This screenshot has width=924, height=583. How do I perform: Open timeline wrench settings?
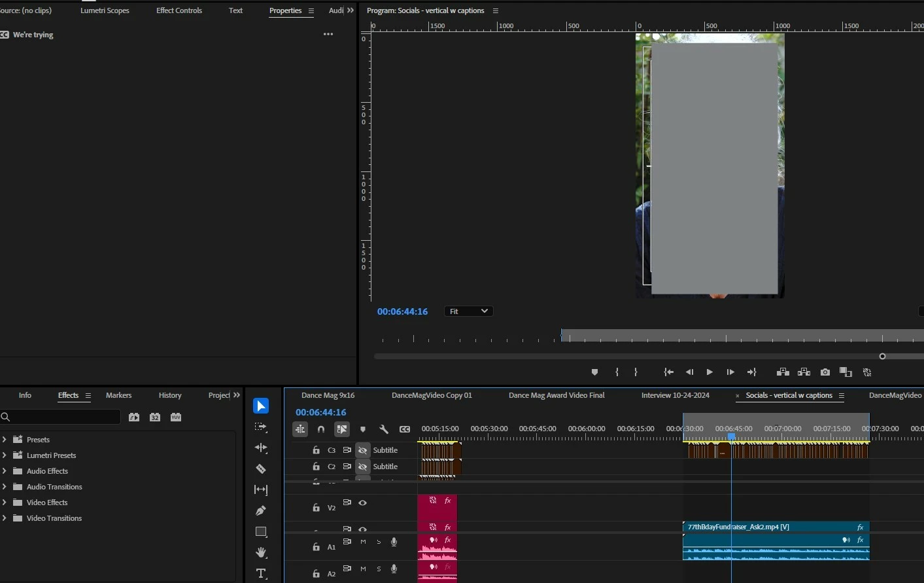click(x=384, y=429)
